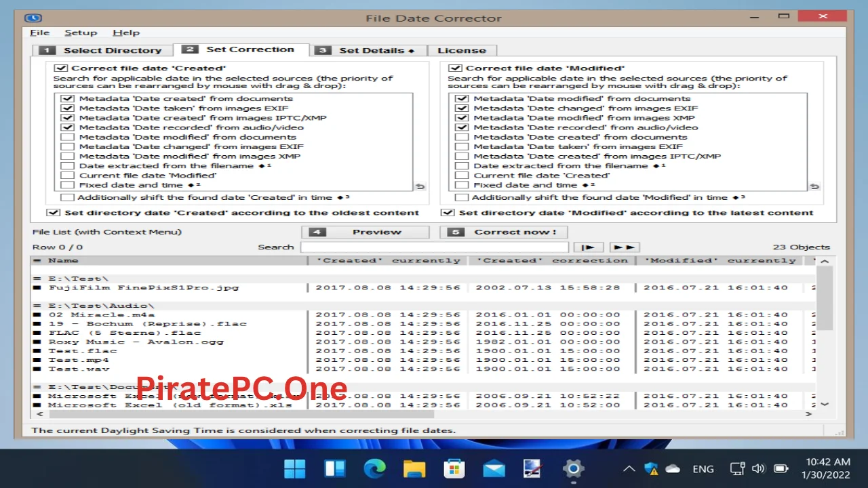Click the Preview button
This screenshot has width=868, height=488.
click(366, 232)
